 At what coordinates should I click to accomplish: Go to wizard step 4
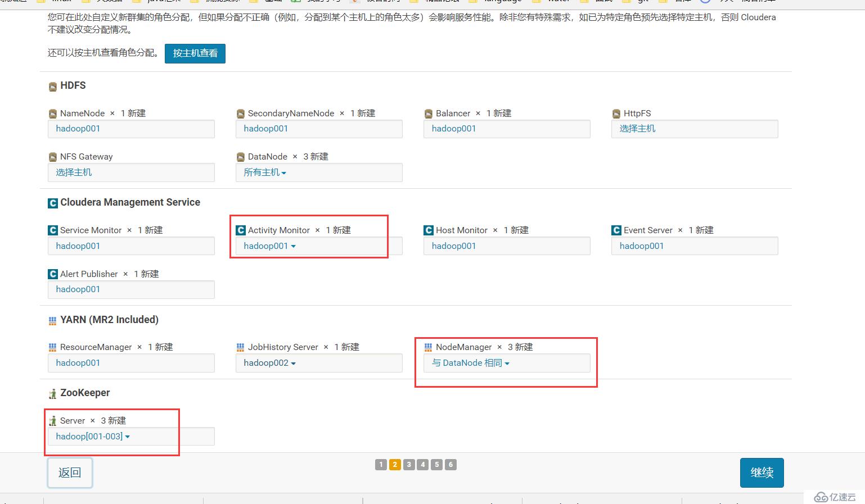[423, 465]
